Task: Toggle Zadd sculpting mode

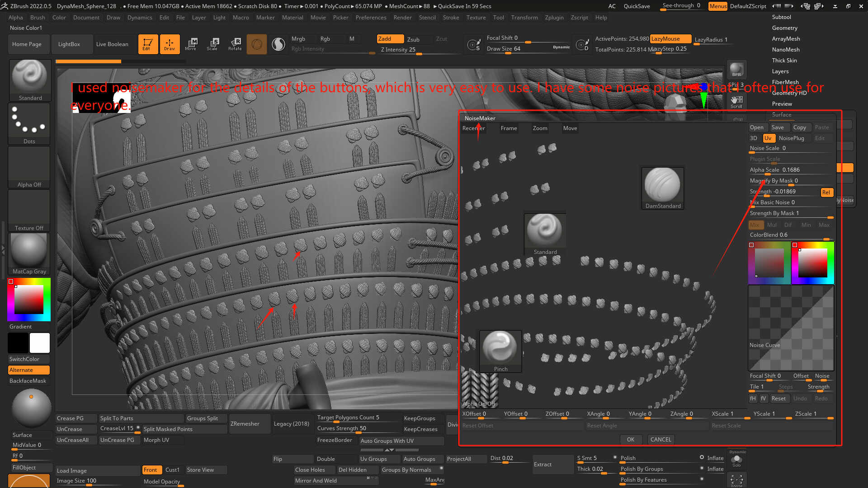Action: [390, 39]
